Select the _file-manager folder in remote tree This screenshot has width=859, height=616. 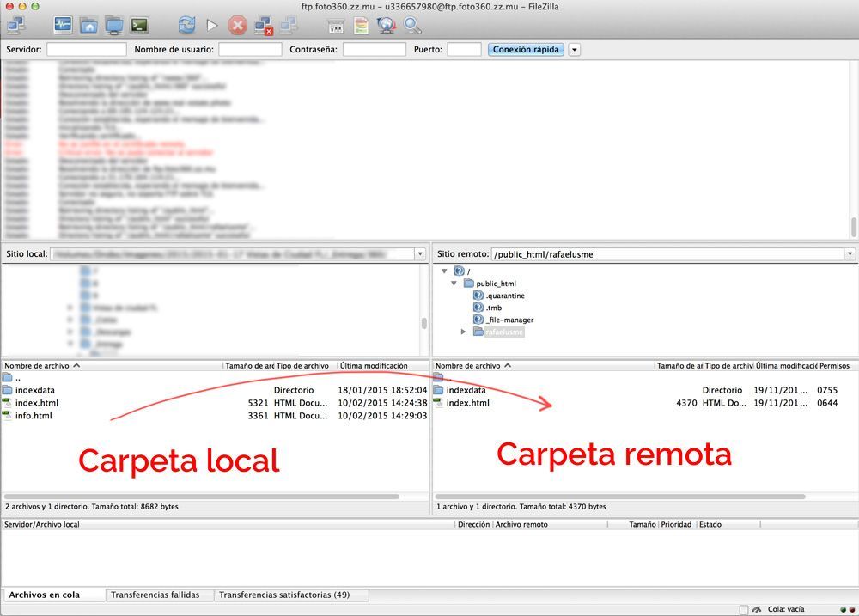[509, 320]
